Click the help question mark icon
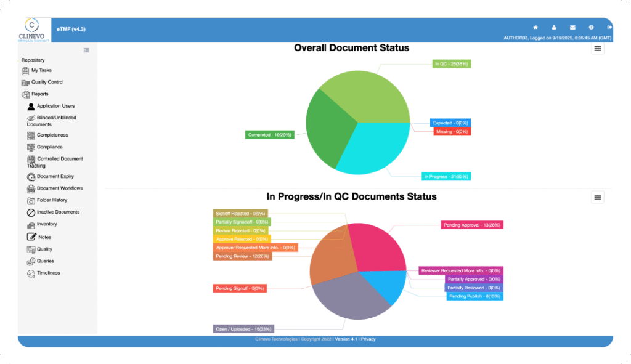The width and height of the screenshot is (631, 364). pyautogui.click(x=591, y=27)
